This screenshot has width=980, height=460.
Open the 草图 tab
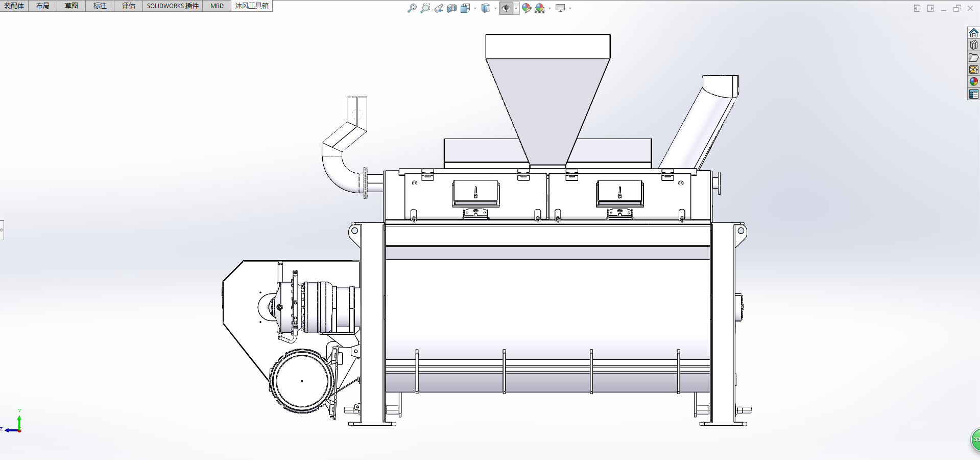(71, 6)
